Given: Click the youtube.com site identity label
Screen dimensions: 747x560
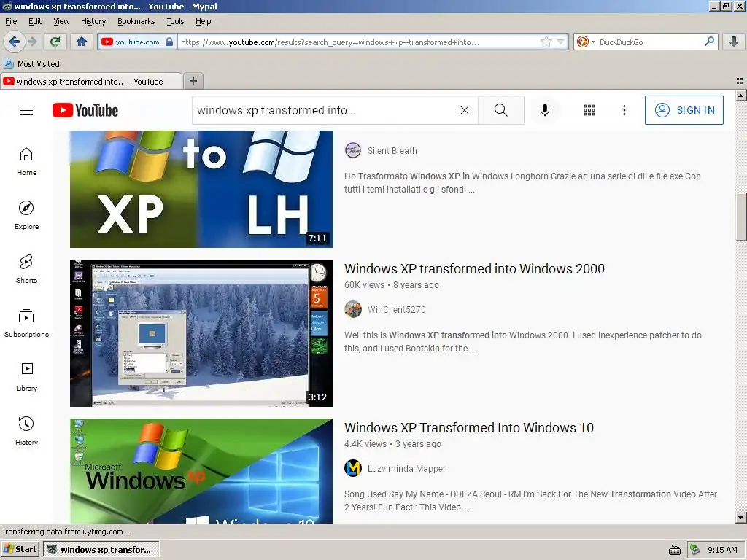Looking at the screenshot, I should click(x=137, y=42).
